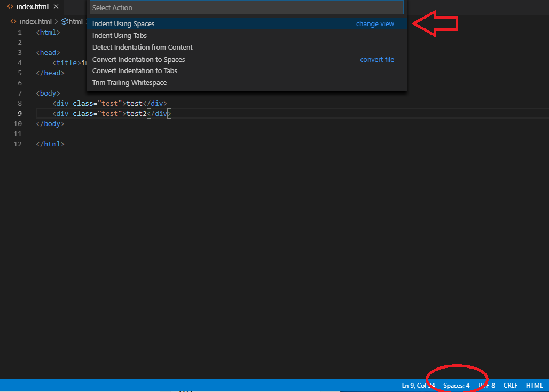Open HTML language mode selector
The image size is (549, 392).
tap(534, 386)
